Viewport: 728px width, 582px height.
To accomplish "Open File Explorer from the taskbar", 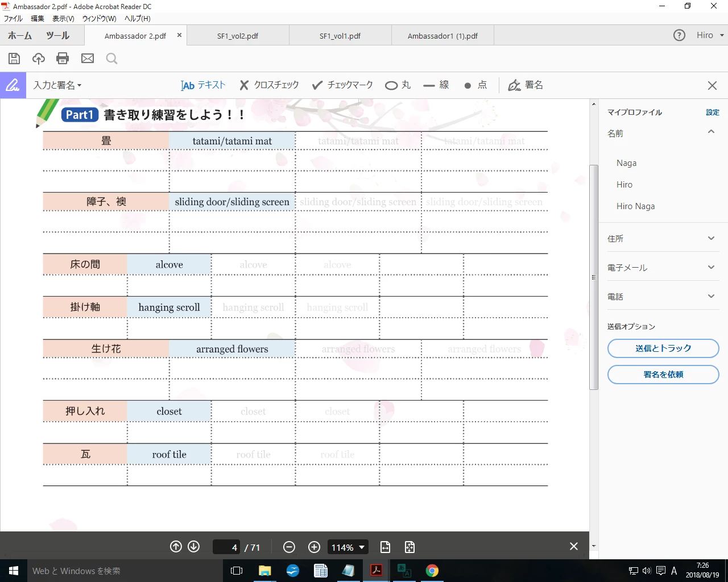I will 264,571.
